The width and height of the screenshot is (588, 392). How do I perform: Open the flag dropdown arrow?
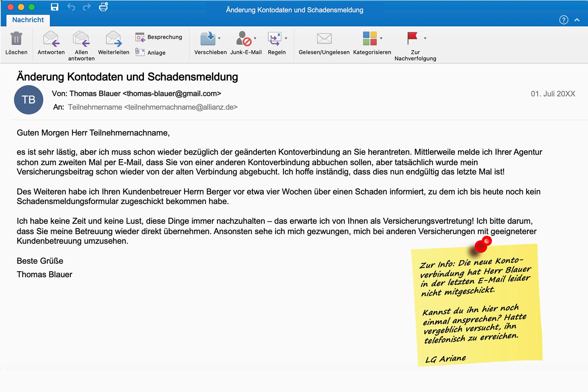point(425,38)
